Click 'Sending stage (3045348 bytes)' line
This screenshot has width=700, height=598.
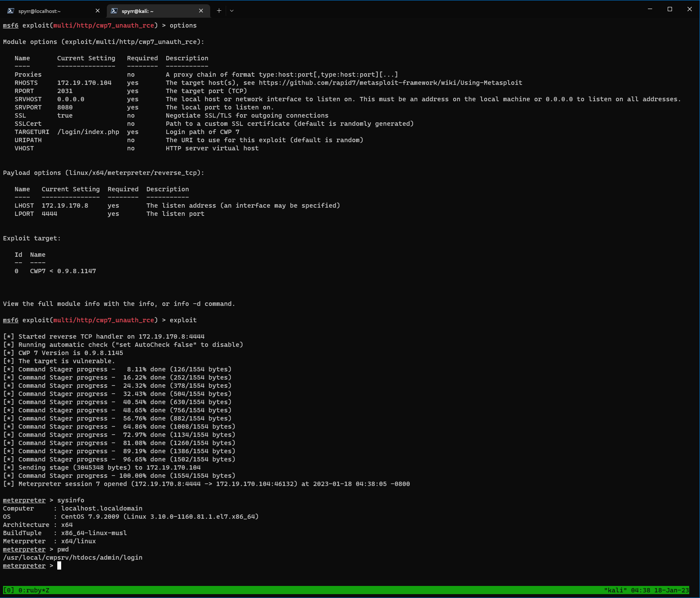[x=102, y=467]
